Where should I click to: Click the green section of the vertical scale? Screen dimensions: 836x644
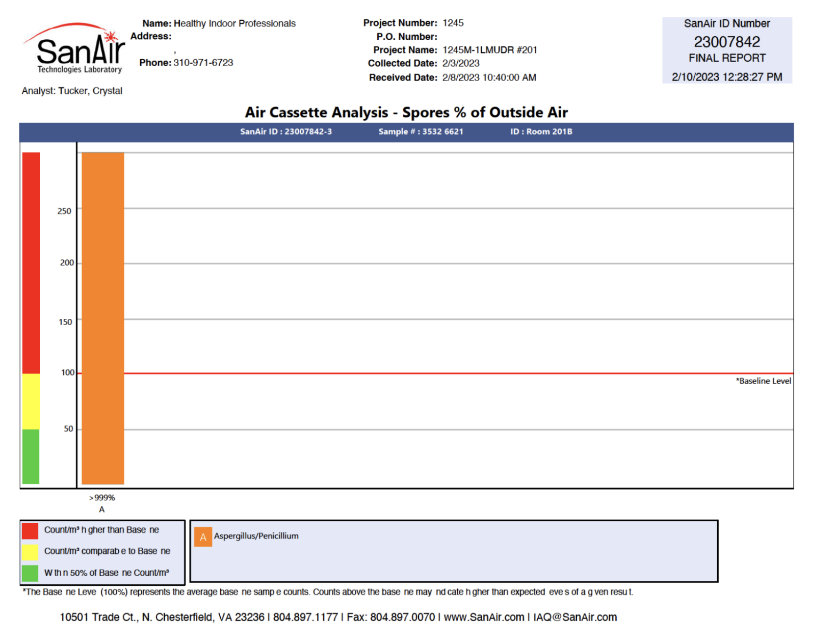tap(31, 456)
